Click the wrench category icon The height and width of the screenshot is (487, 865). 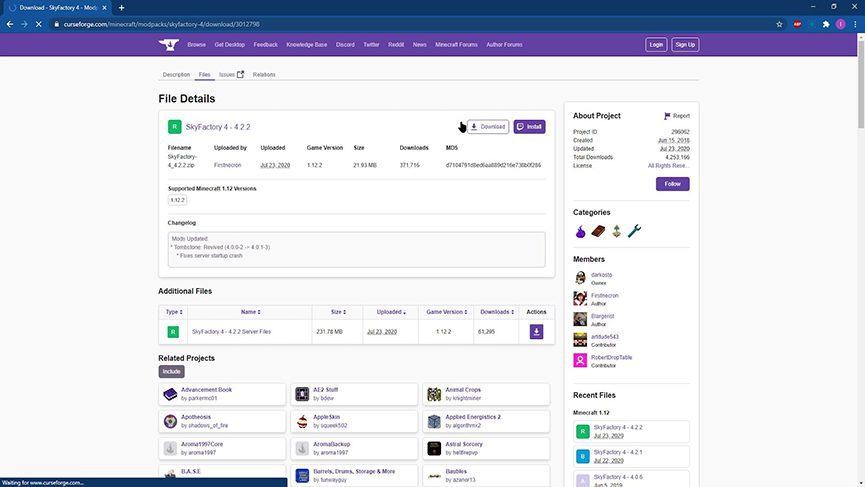(634, 231)
